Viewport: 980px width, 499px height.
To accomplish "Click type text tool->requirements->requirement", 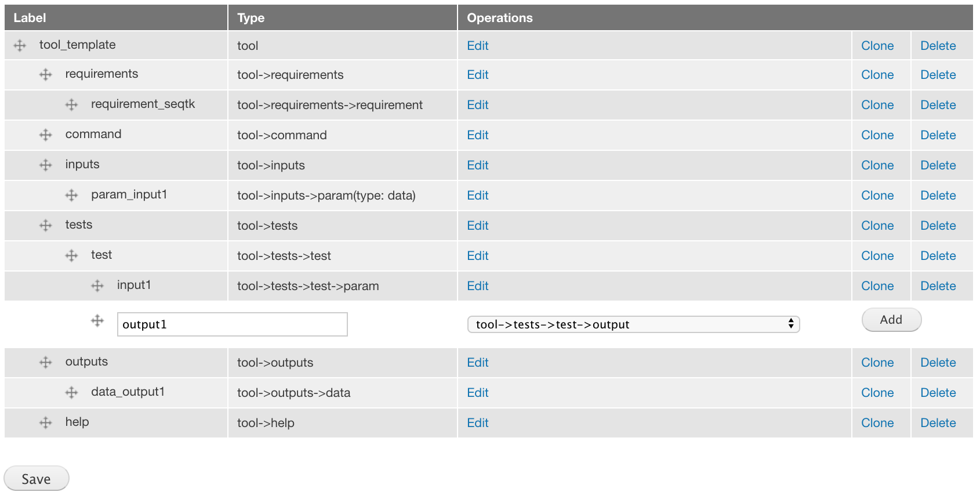I will [330, 105].
